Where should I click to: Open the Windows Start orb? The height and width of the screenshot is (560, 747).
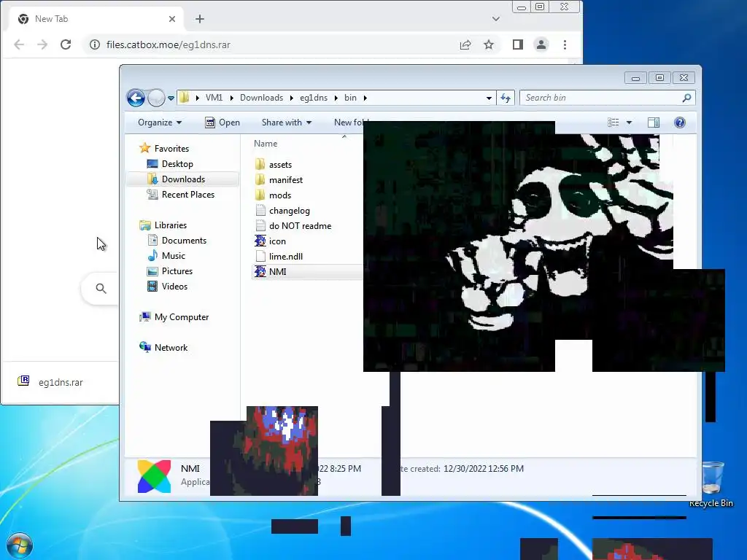(20, 545)
